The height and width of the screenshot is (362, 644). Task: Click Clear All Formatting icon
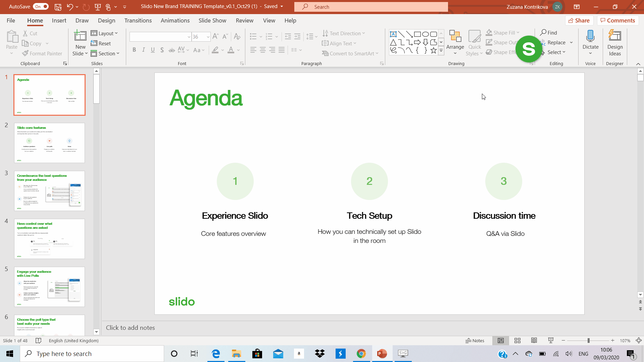click(237, 37)
